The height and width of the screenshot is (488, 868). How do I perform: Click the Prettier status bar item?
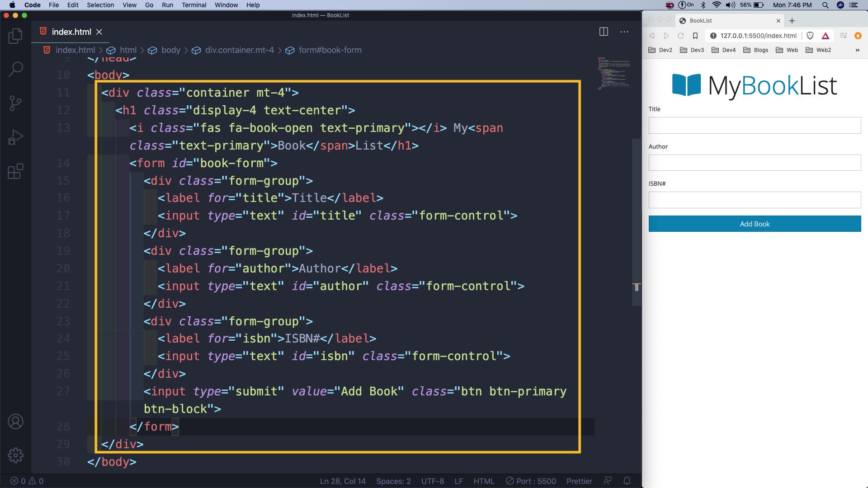click(579, 481)
